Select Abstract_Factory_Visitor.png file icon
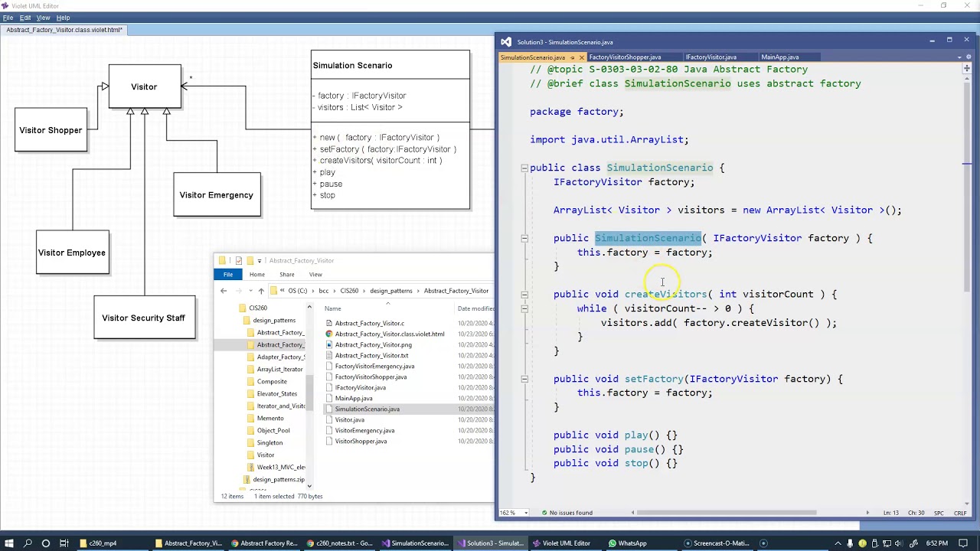980x551 pixels. tap(329, 345)
